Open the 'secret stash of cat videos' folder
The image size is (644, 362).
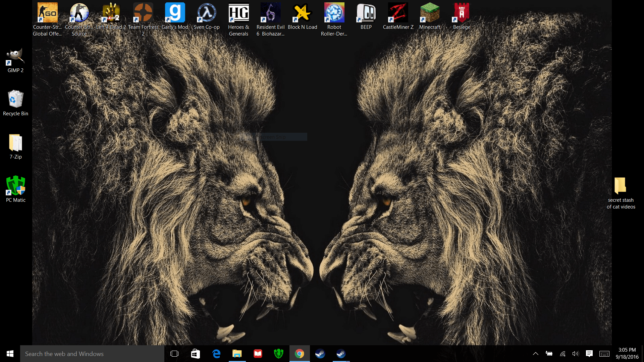click(621, 186)
